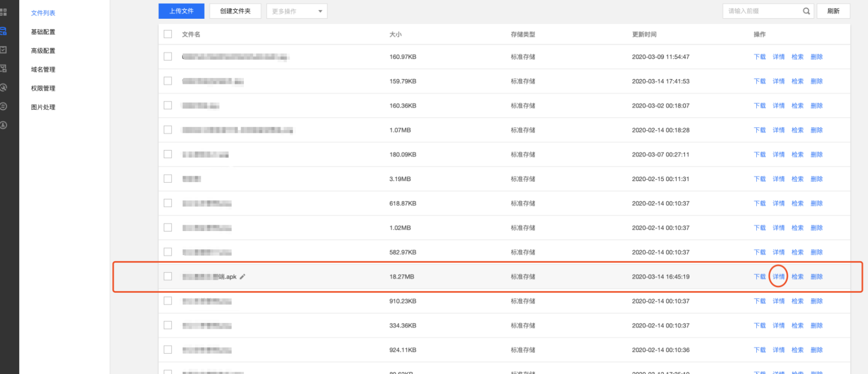Viewport: 868px width, 374px height.
Task: Click 删除 for the 1.07MB file
Action: coord(816,130)
